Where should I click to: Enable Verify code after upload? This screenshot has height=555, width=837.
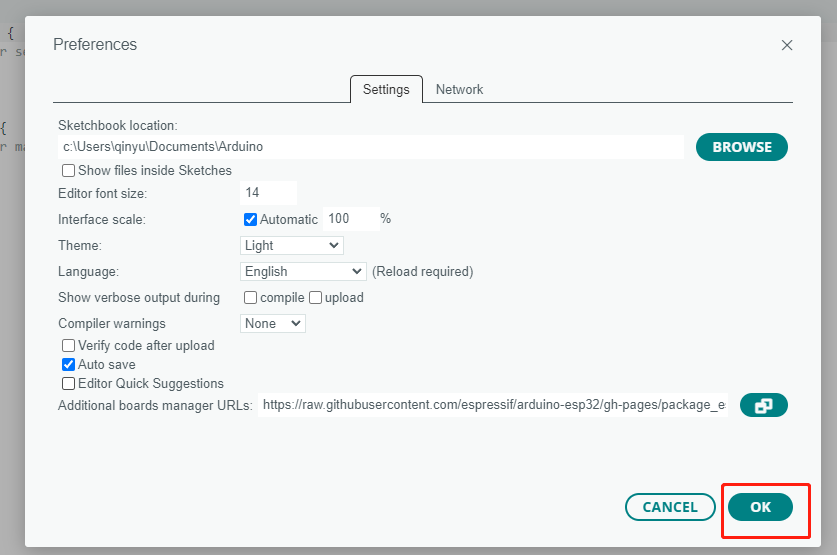pyautogui.click(x=69, y=346)
